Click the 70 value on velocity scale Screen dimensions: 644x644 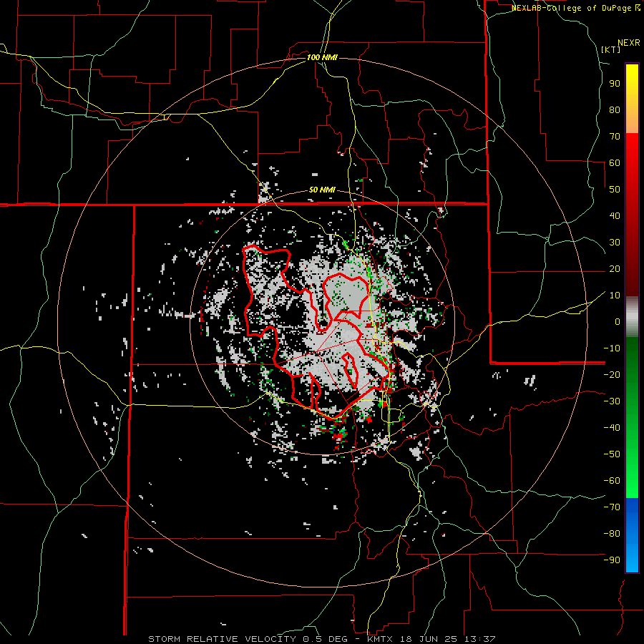(615, 137)
